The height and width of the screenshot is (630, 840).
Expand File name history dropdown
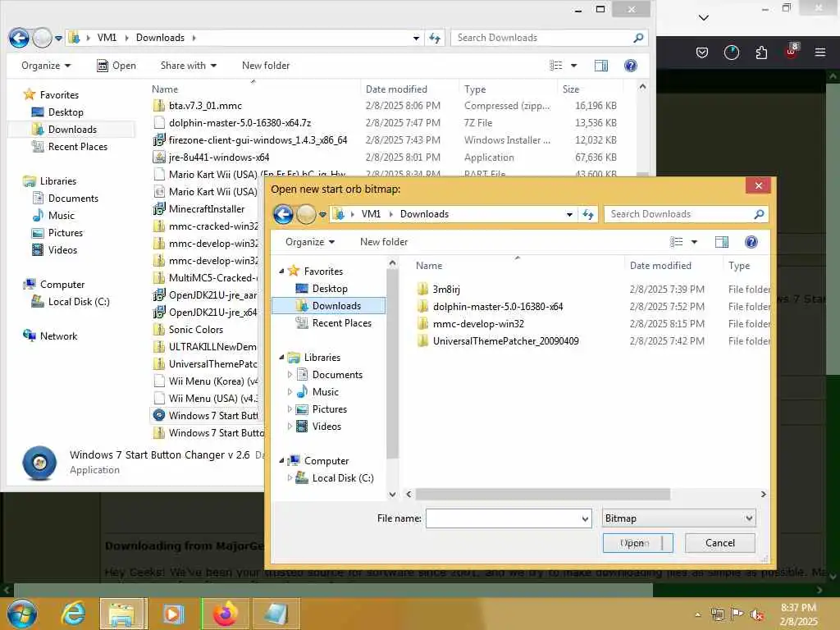click(x=585, y=518)
